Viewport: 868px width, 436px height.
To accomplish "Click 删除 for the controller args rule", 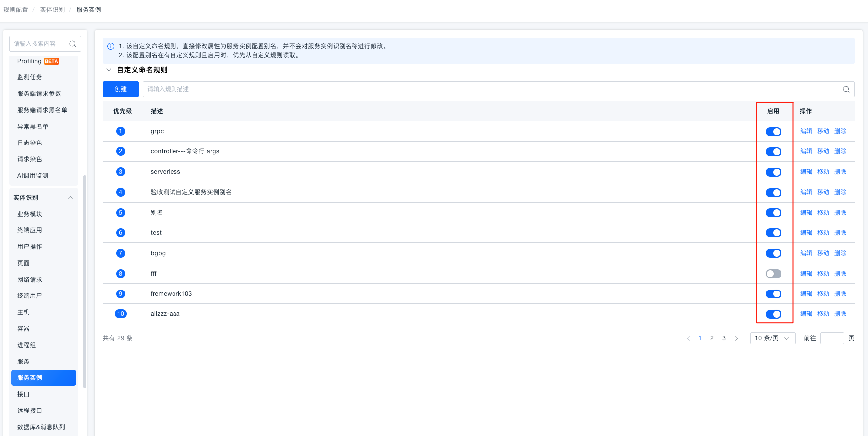I will pyautogui.click(x=840, y=151).
